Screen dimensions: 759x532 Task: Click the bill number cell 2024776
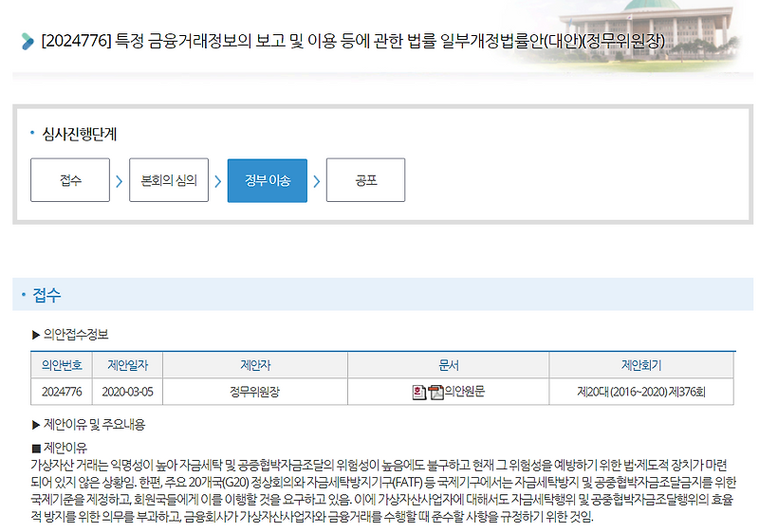coord(62,392)
